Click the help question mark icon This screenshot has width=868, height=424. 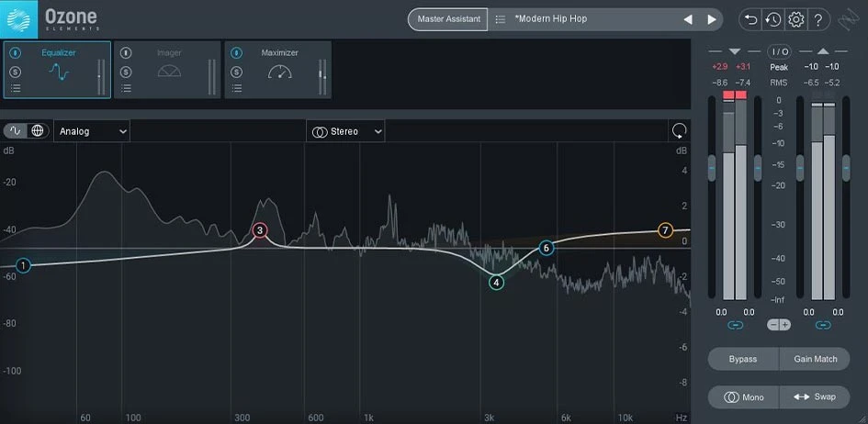pos(818,19)
